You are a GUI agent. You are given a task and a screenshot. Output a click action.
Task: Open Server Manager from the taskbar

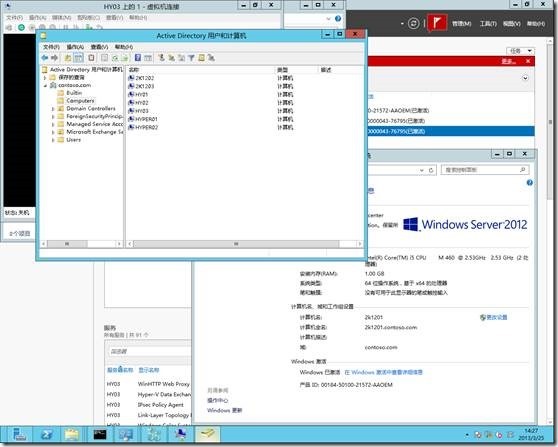(x=19, y=435)
